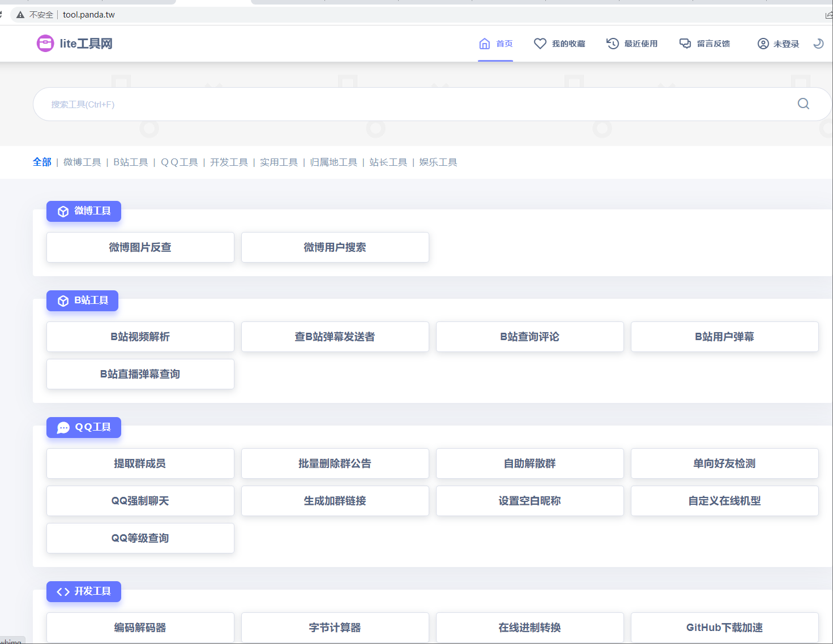This screenshot has width=833, height=644.
Task: Open the 字节计算器 tool
Action: point(335,628)
